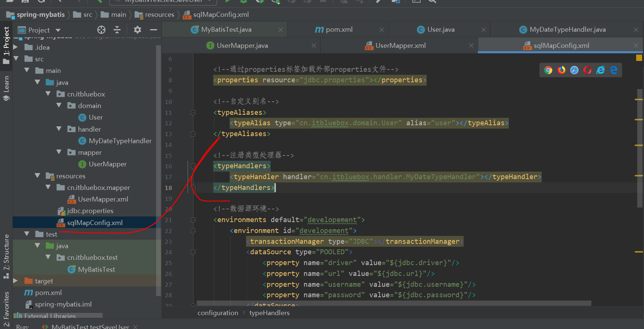
Task: Close the UserMapper.xml tab
Action: pyautogui.click(x=471, y=46)
